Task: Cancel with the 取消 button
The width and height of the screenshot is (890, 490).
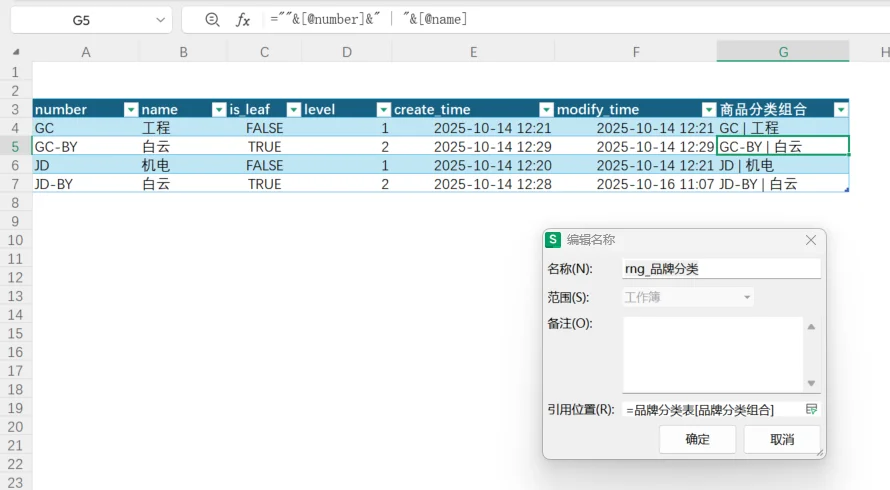Action: point(782,439)
